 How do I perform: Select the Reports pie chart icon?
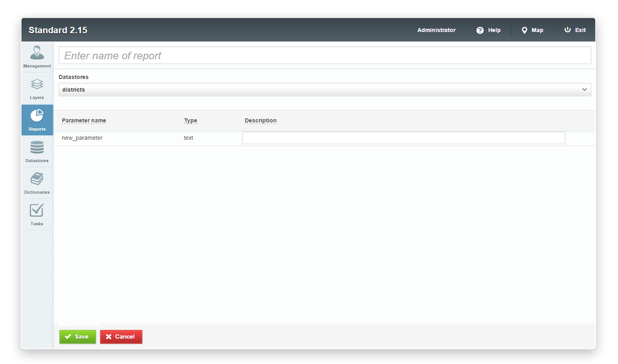37,116
